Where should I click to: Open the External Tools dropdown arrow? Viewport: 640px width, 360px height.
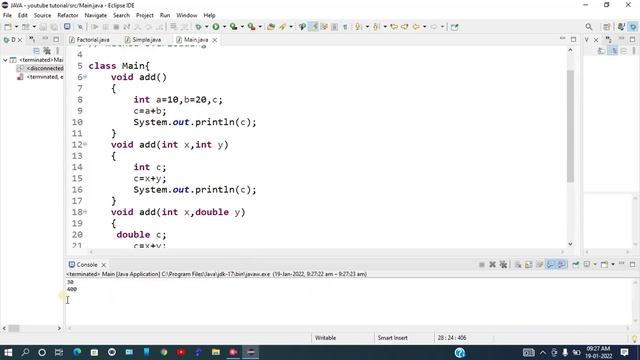click(x=260, y=27)
